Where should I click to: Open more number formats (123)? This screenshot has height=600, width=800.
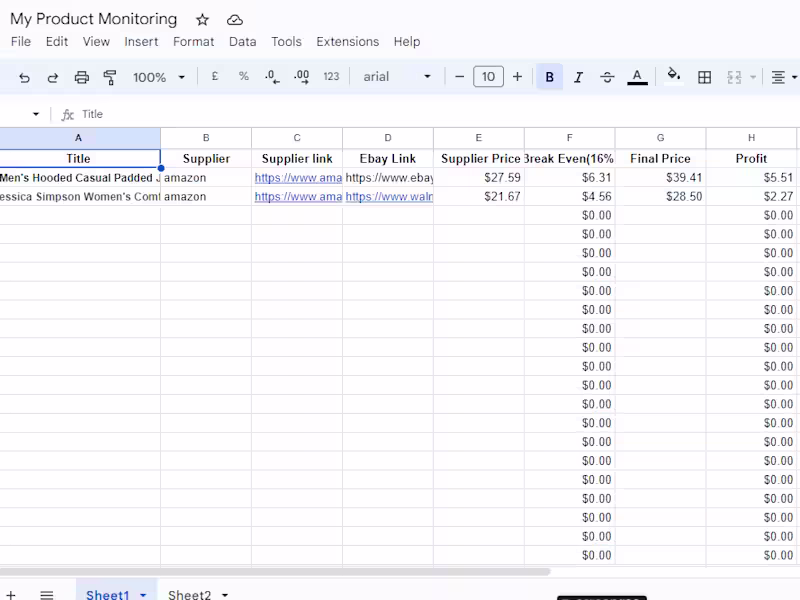pyautogui.click(x=331, y=77)
